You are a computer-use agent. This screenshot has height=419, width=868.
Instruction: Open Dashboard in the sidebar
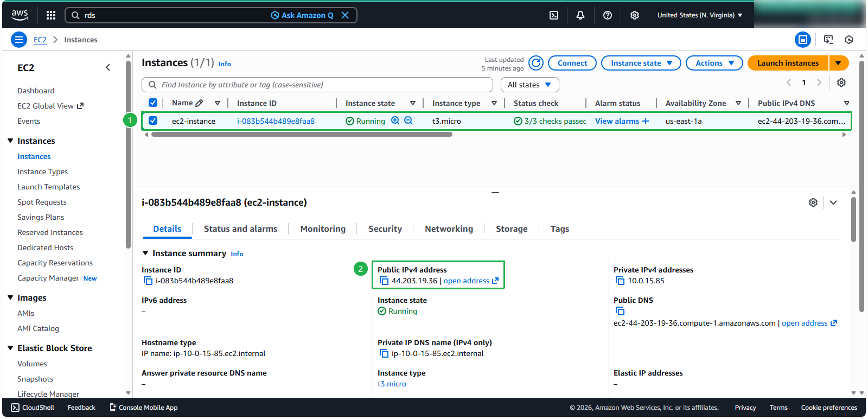click(36, 91)
